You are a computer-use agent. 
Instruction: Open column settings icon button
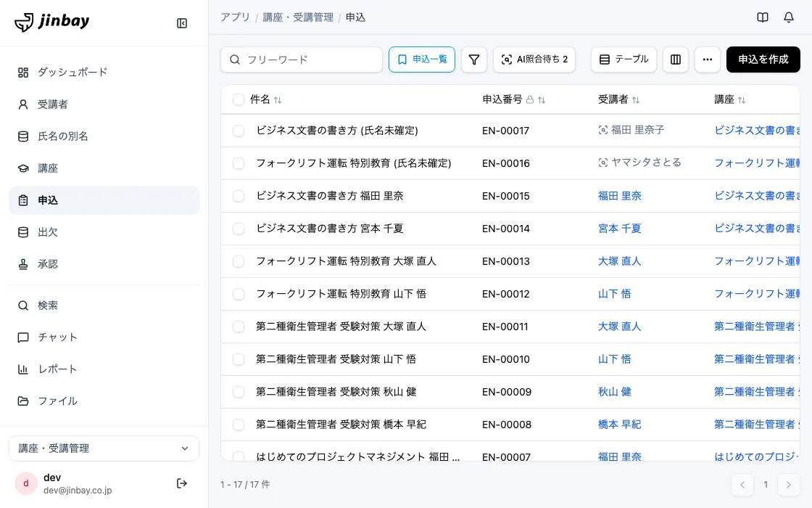[675, 60]
